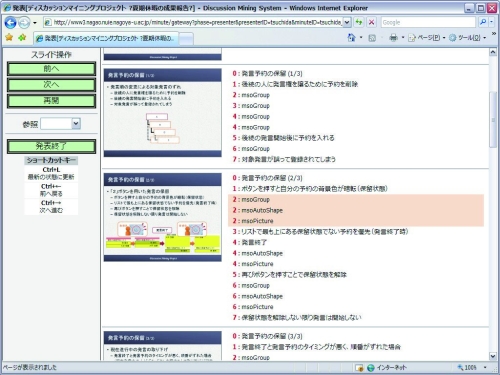Click the Ctrl+L shortcut key label
This screenshot has width=500, height=375.
pos(51,170)
